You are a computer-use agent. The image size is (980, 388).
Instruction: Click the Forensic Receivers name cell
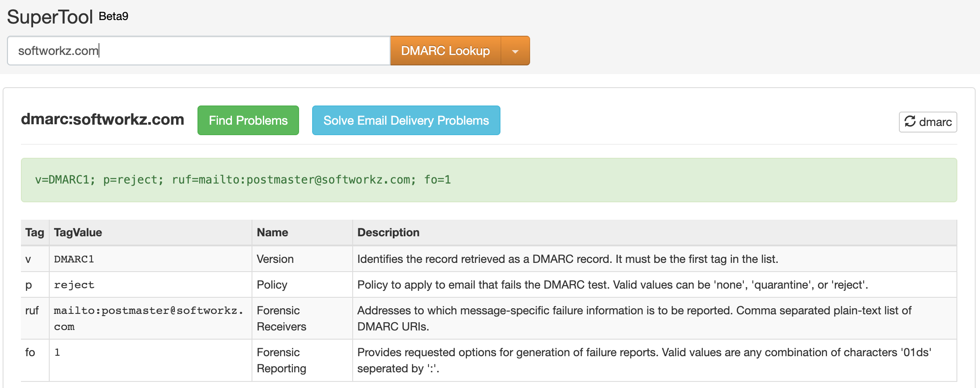point(281,318)
